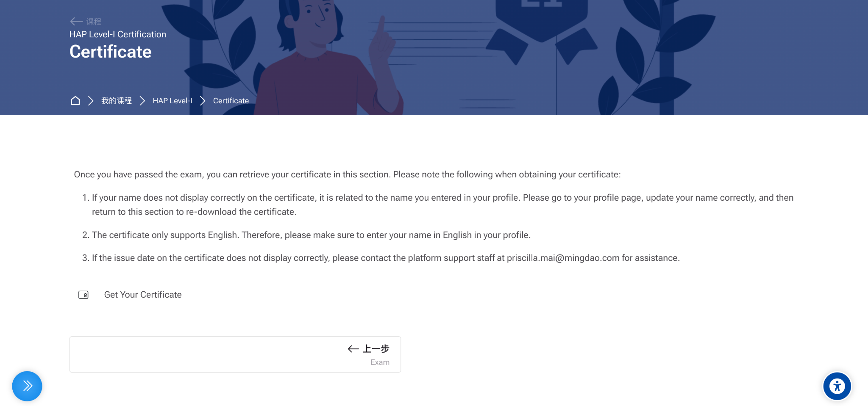Image resolution: width=868 pixels, height=406 pixels.
Task: Click the home icon in breadcrumb
Action: (x=75, y=101)
